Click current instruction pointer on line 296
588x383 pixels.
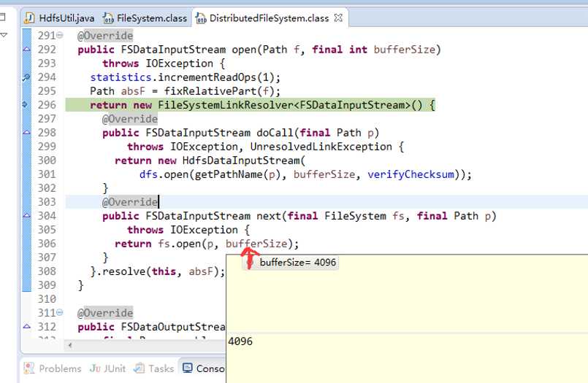(x=25, y=104)
